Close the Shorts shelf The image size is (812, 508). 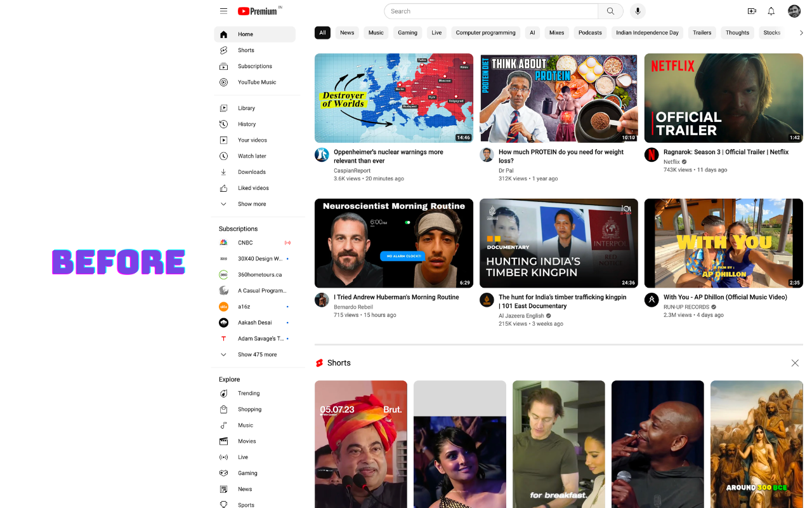[x=795, y=363]
